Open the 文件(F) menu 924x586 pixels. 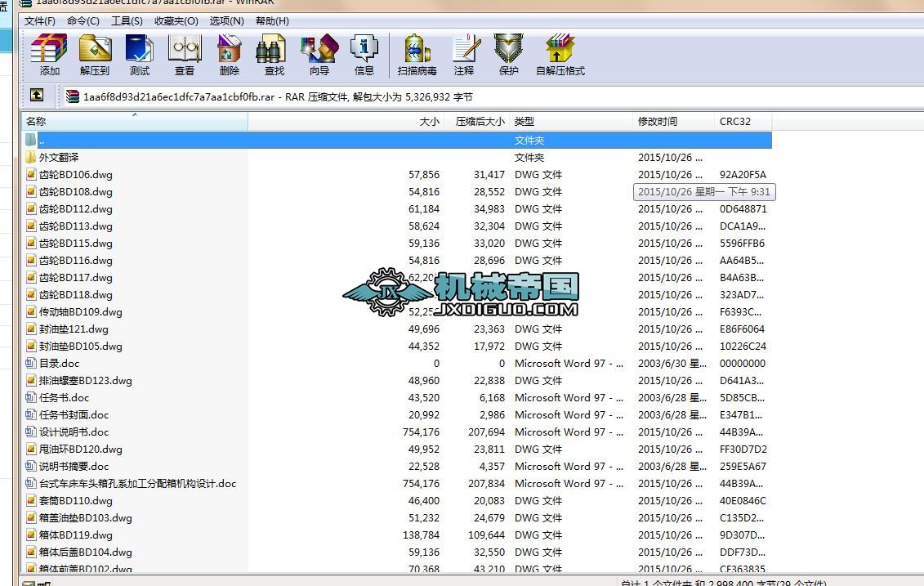[39, 21]
